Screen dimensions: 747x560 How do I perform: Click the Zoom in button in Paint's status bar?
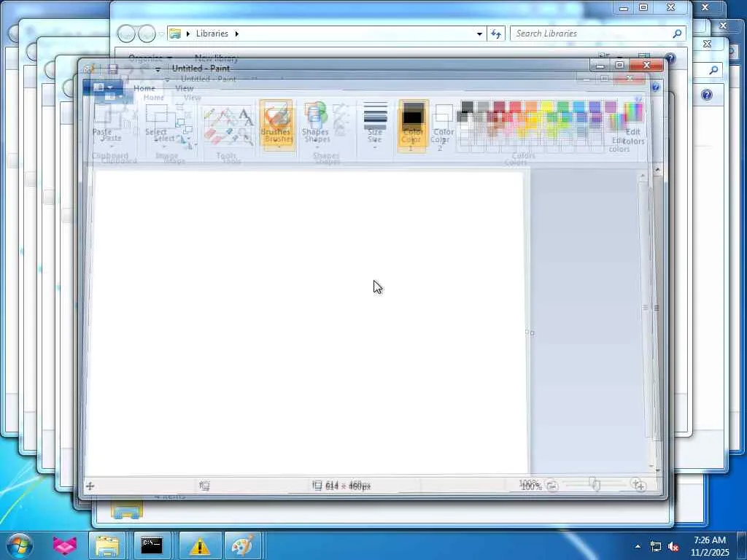pyautogui.click(x=640, y=486)
